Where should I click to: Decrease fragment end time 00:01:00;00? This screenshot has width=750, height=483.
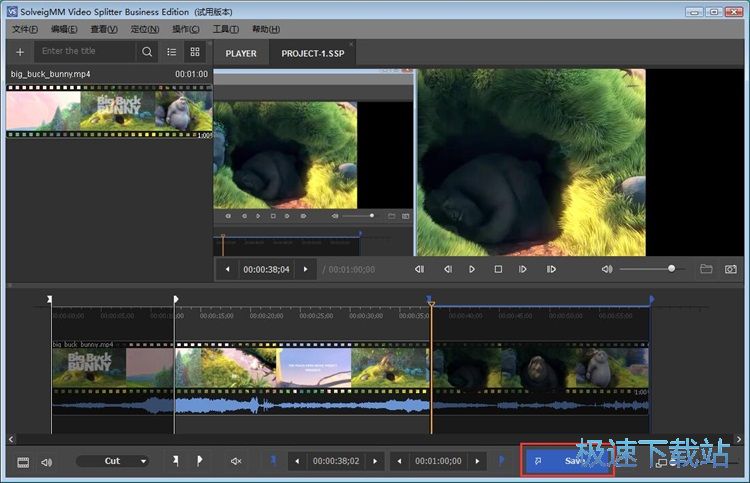click(399, 461)
